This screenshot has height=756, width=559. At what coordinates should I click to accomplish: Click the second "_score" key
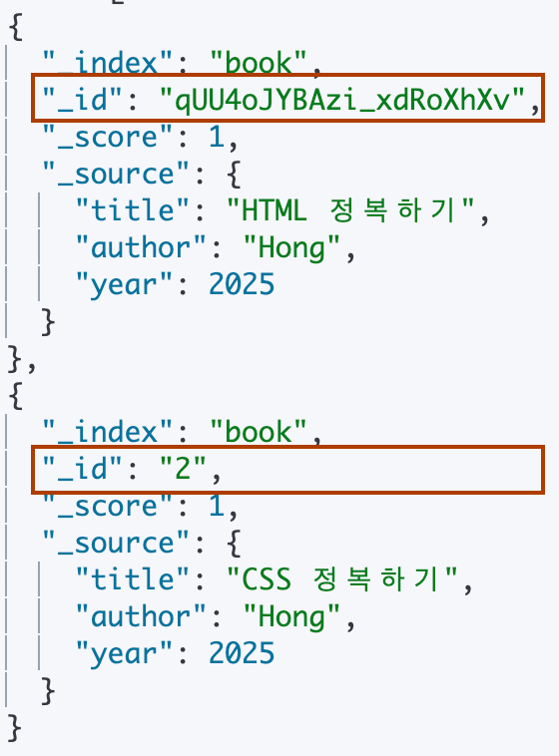click(107, 506)
